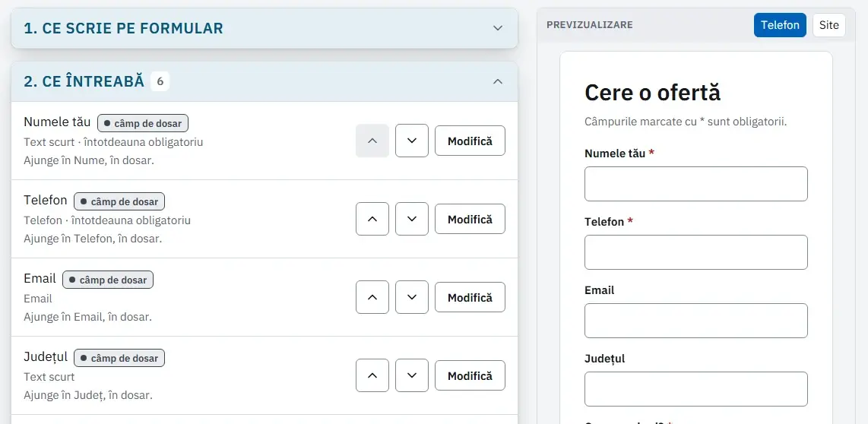Move 'Telefon' field down
The image size is (868, 424).
point(412,219)
